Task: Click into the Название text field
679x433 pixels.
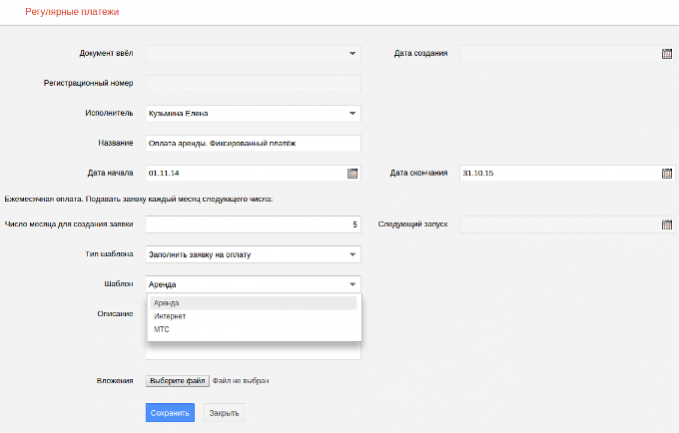Action: (x=252, y=143)
